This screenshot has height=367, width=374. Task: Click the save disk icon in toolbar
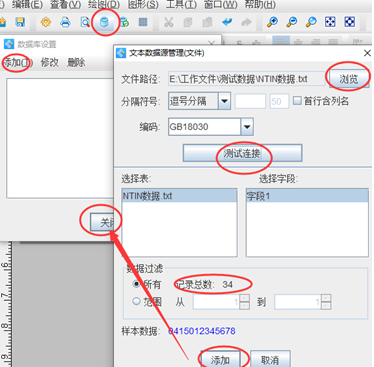coord(20,22)
